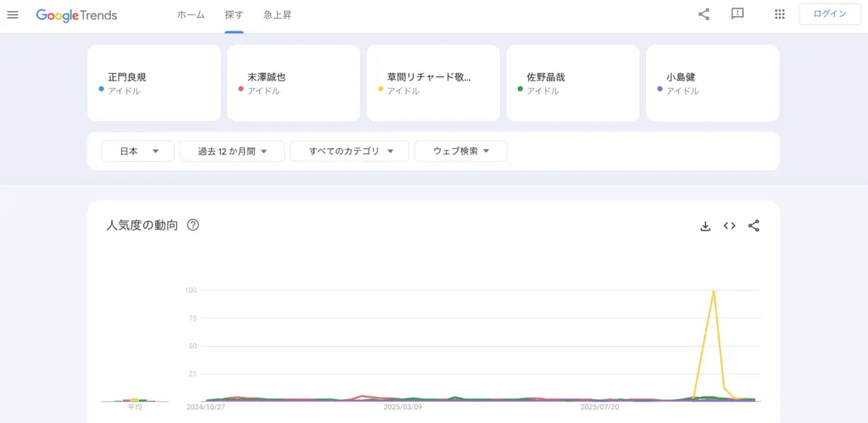Click the 2024/10/27 axis date label
Viewport: 868px width, 423px height.
point(206,407)
